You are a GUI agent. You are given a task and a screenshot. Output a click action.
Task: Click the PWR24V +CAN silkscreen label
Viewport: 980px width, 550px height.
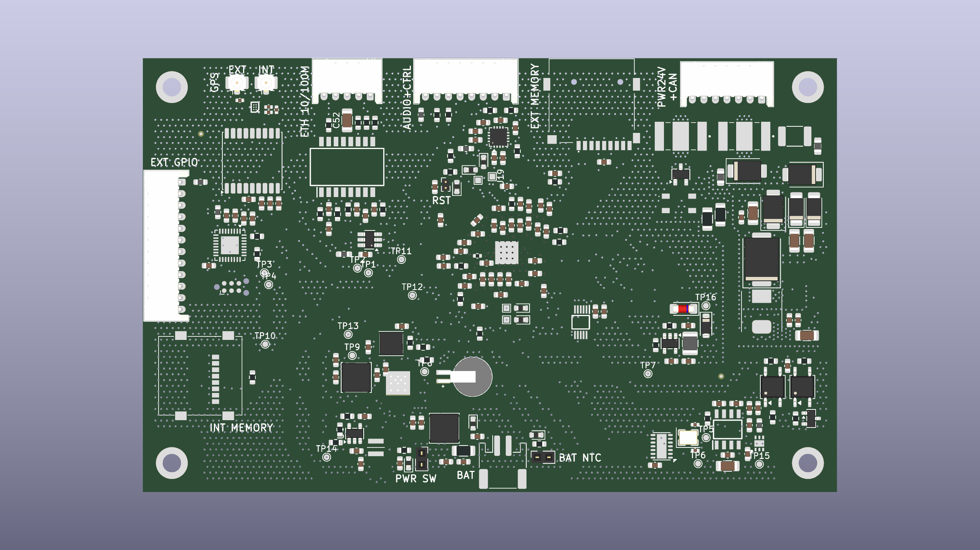(x=667, y=87)
